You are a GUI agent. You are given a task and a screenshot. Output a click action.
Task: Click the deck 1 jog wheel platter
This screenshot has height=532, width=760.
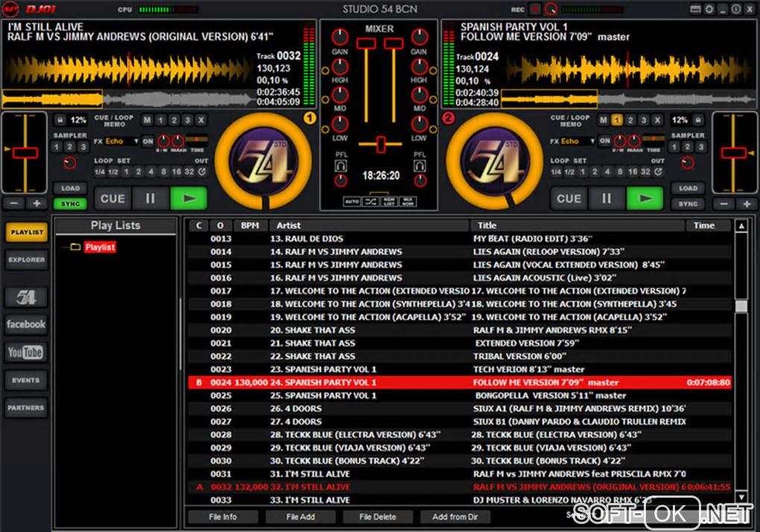pos(263,161)
